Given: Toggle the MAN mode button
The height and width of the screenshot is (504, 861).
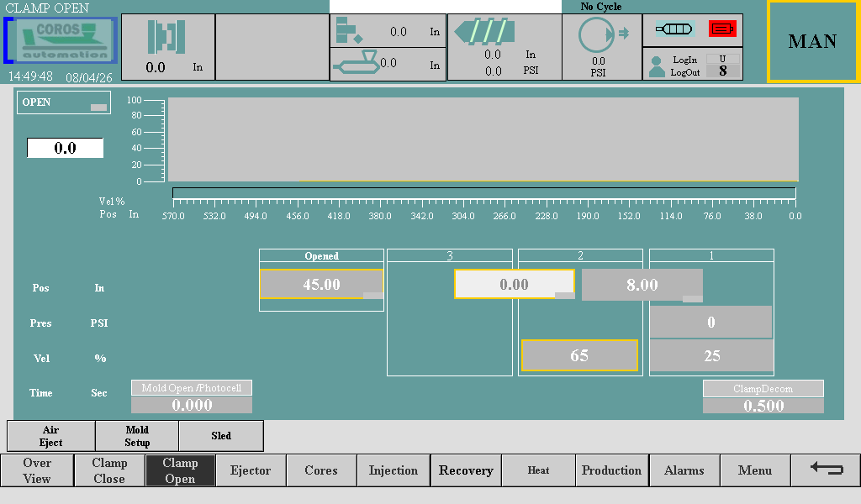Looking at the screenshot, I should tap(812, 41).
